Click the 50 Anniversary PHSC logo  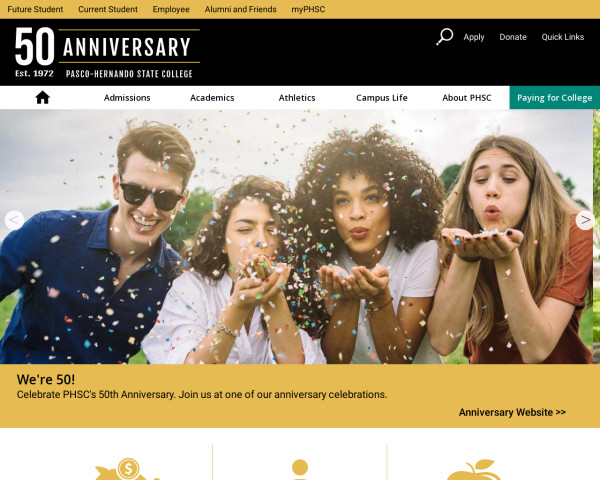tap(107, 52)
